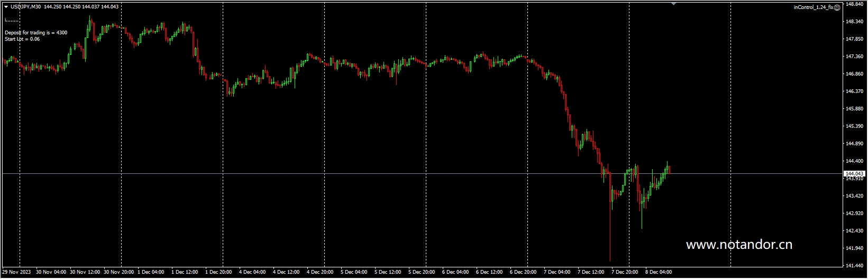Open the One Click Trading arrow beside USDJPY,M30
The width and height of the screenshot is (868, 279).
pos(6,7)
